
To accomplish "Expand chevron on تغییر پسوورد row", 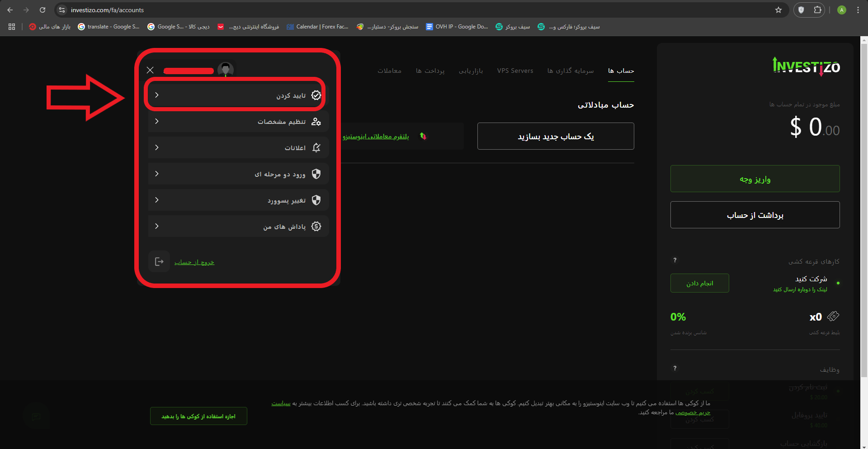I will (157, 200).
